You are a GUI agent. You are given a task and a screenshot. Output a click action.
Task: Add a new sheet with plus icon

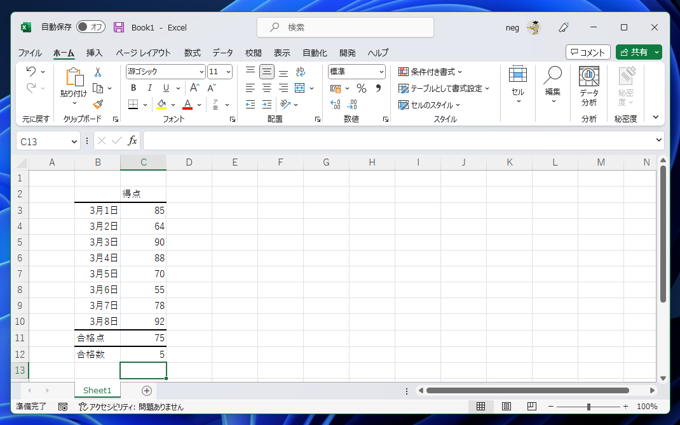(x=147, y=391)
